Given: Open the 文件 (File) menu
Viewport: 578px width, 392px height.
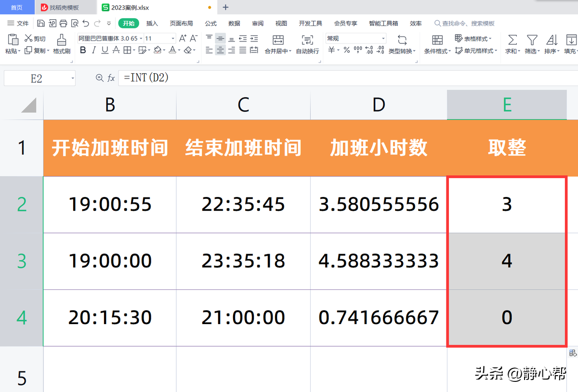Looking at the screenshot, I should [18, 23].
